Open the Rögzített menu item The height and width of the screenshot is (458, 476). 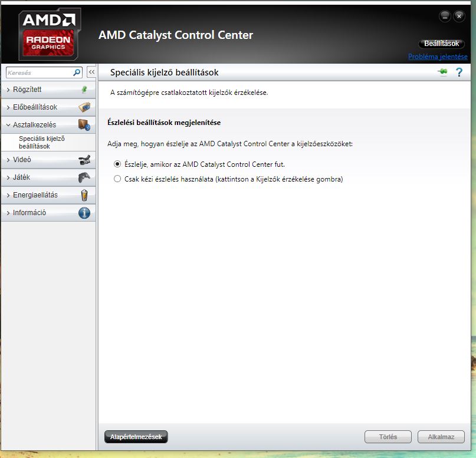coord(48,90)
